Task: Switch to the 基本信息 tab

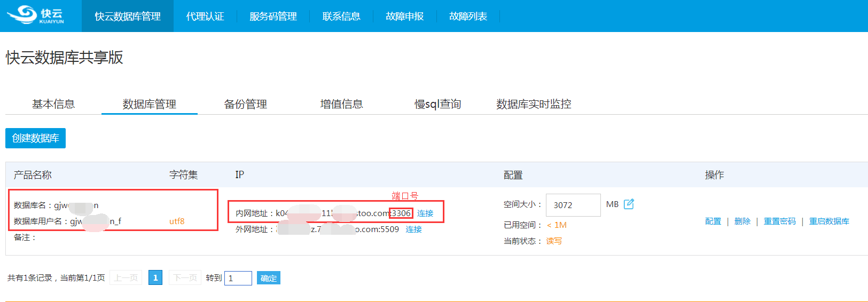Action: [x=53, y=104]
